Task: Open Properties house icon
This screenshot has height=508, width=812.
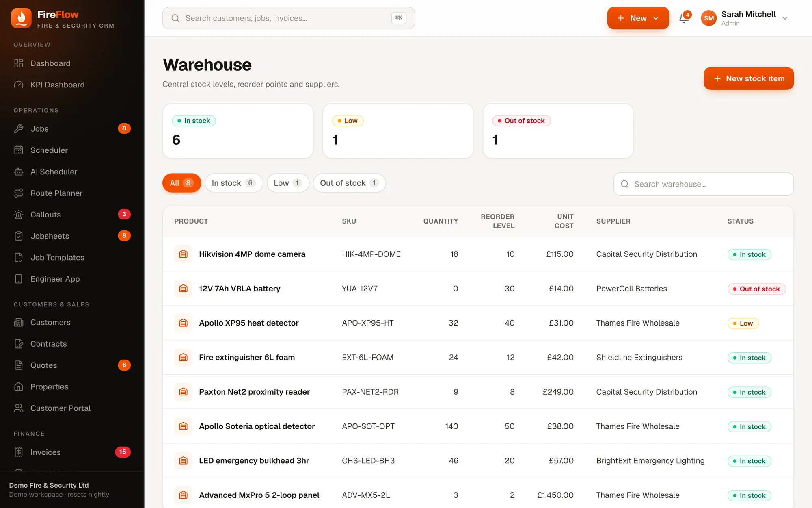Action: point(19,387)
